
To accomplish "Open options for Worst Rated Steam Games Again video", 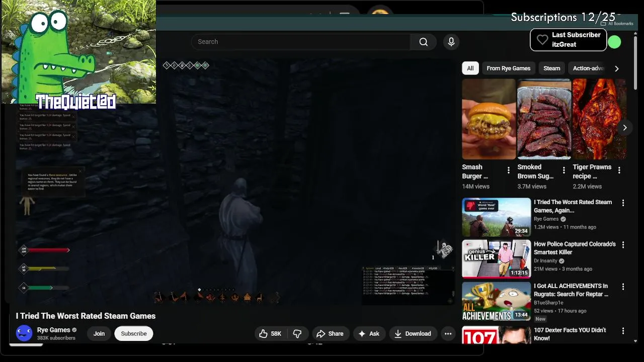I will [623, 203].
